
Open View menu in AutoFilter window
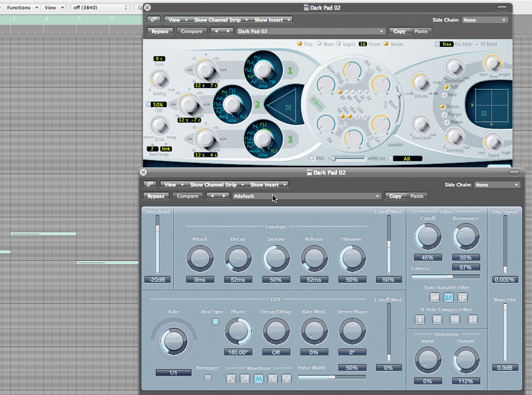(x=173, y=184)
